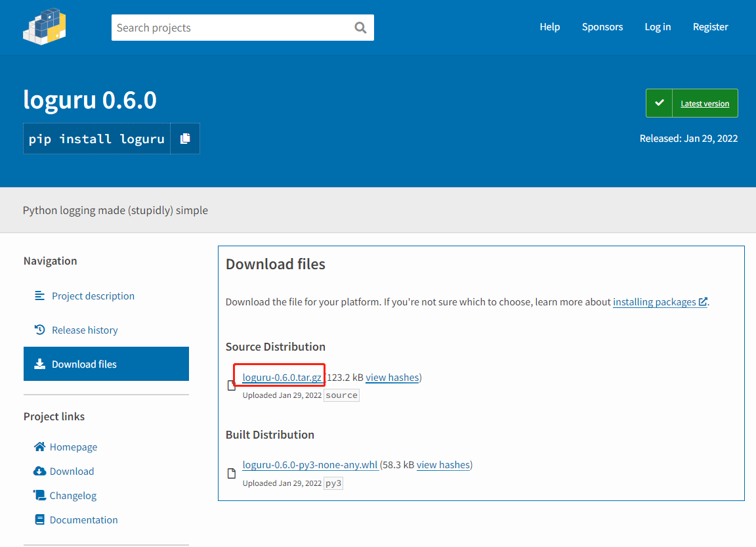Select the Download files tab
This screenshot has width=756, height=547.
click(106, 364)
